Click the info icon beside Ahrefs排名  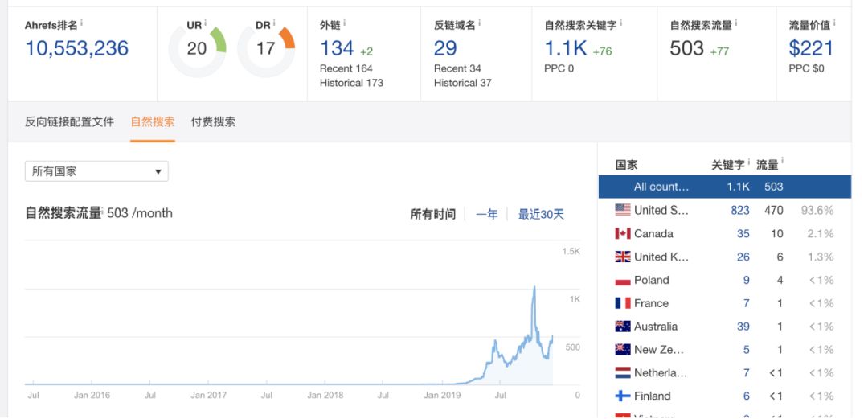pyautogui.click(x=81, y=23)
